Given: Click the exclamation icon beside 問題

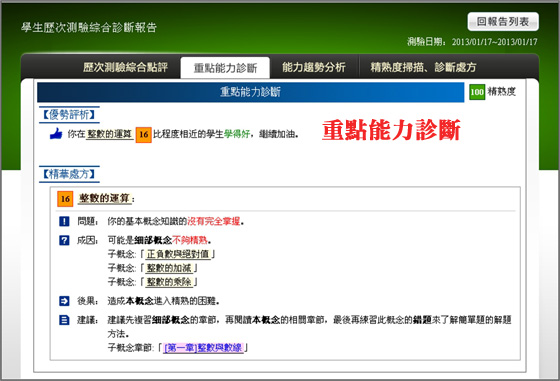Looking at the screenshot, I should pyautogui.click(x=64, y=221).
